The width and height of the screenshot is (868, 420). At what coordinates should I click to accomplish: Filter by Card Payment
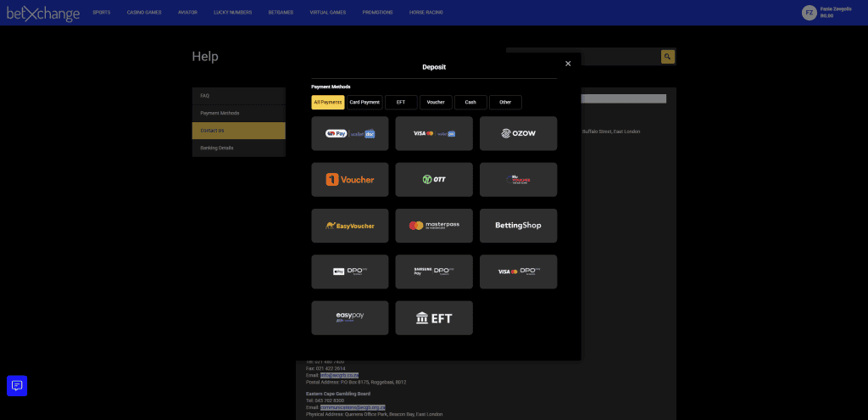click(x=364, y=103)
